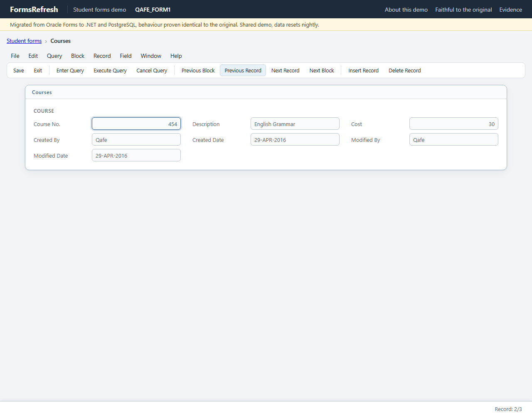Open the Help menu
532x416 pixels.
pos(176,56)
